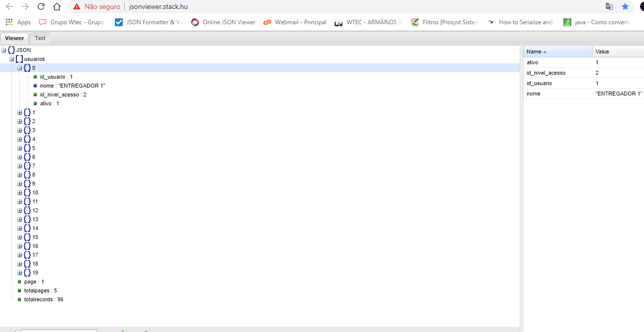Image resolution: width=644 pixels, height=332 pixels.
Task: Expand object 4 in usuarios
Action: [x=20, y=139]
